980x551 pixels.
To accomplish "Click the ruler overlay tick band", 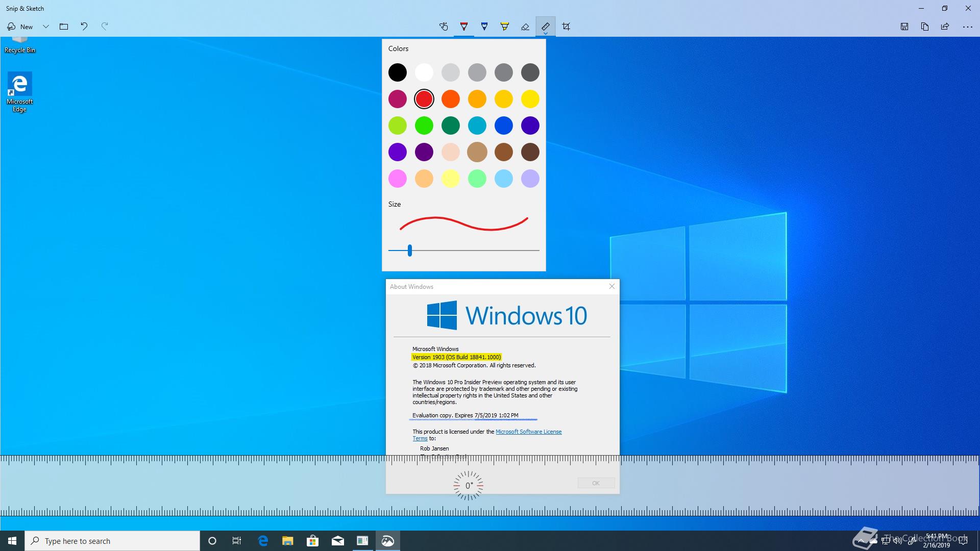I will point(490,486).
